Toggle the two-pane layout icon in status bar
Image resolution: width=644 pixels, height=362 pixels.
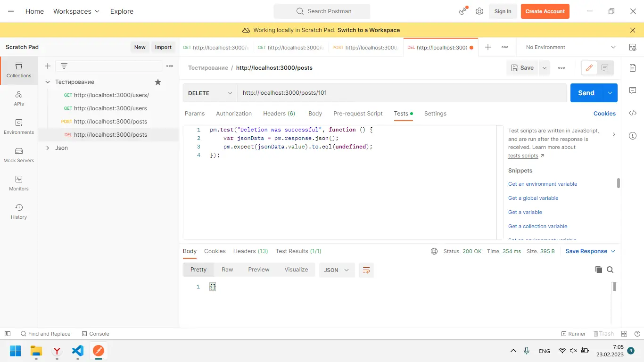pos(624,334)
